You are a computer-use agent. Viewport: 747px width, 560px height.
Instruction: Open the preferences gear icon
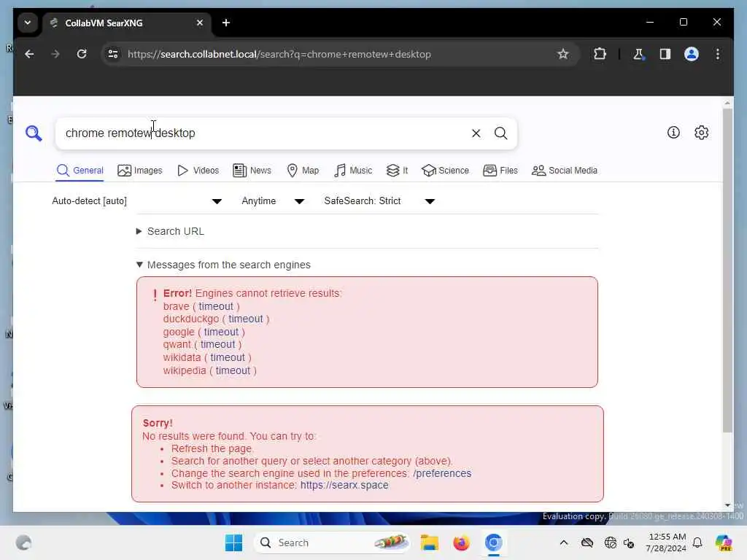(701, 133)
